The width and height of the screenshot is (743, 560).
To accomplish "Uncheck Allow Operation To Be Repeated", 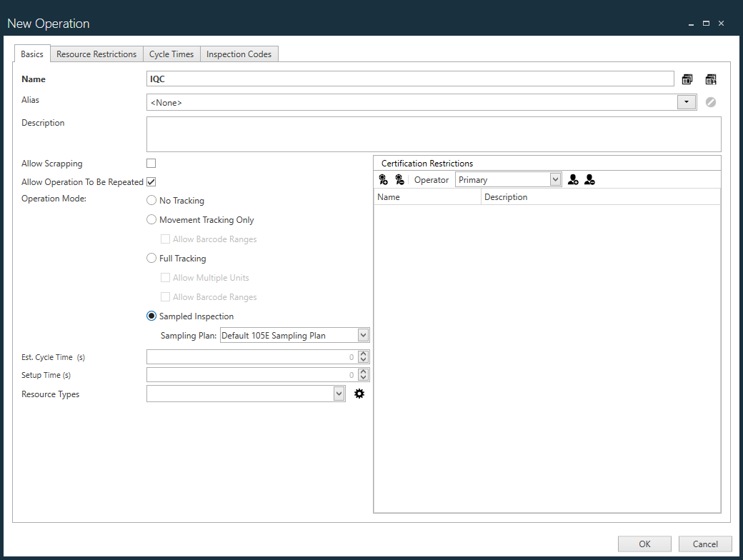I will point(151,181).
